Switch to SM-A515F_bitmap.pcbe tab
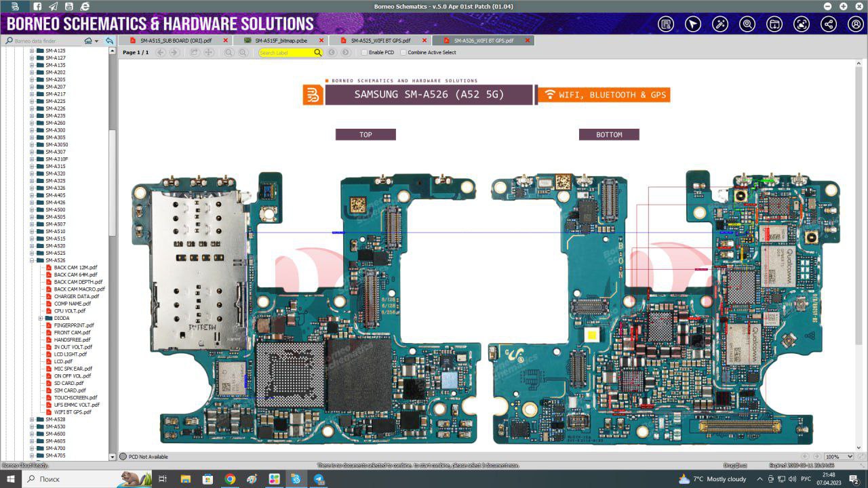Image resolution: width=868 pixels, height=488 pixels. click(281, 41)
